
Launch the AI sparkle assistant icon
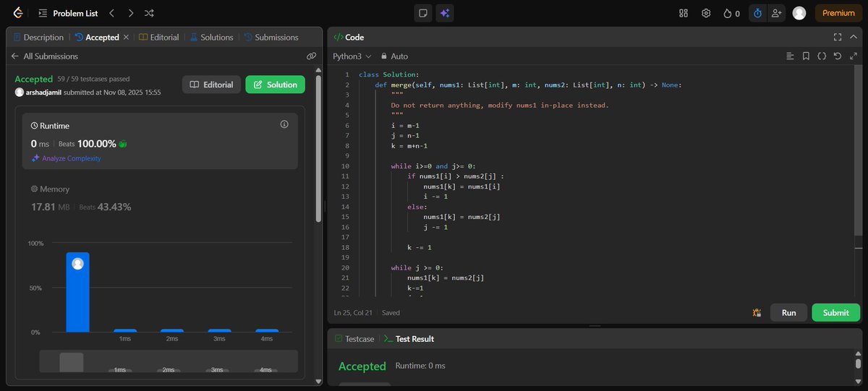coord(445,13)
